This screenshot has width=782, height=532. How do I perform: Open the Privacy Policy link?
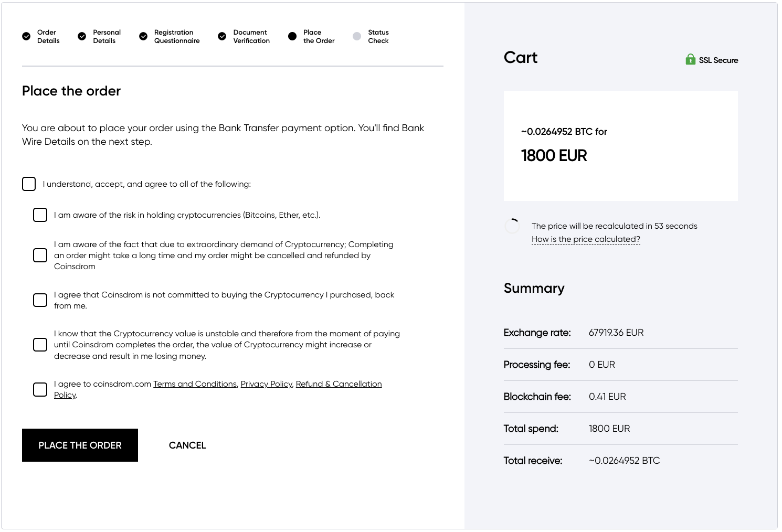pyautogui.click(x=266, y=384)
